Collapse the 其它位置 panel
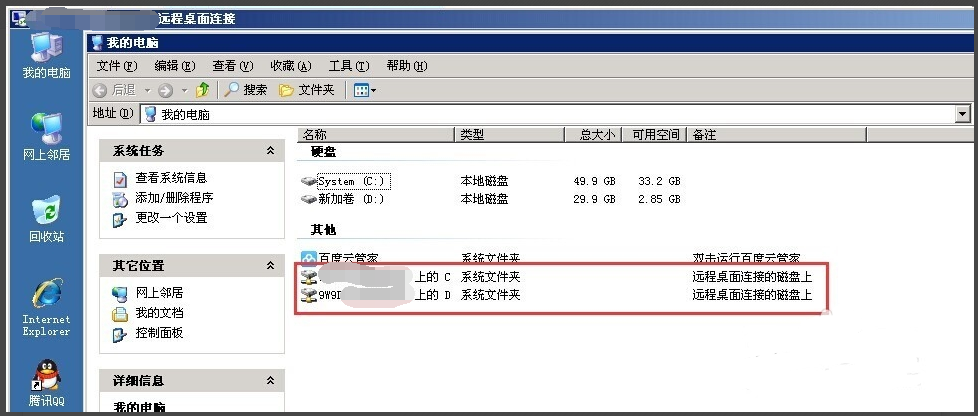This screenshot has height=416, width=978. tap(270, 266)
